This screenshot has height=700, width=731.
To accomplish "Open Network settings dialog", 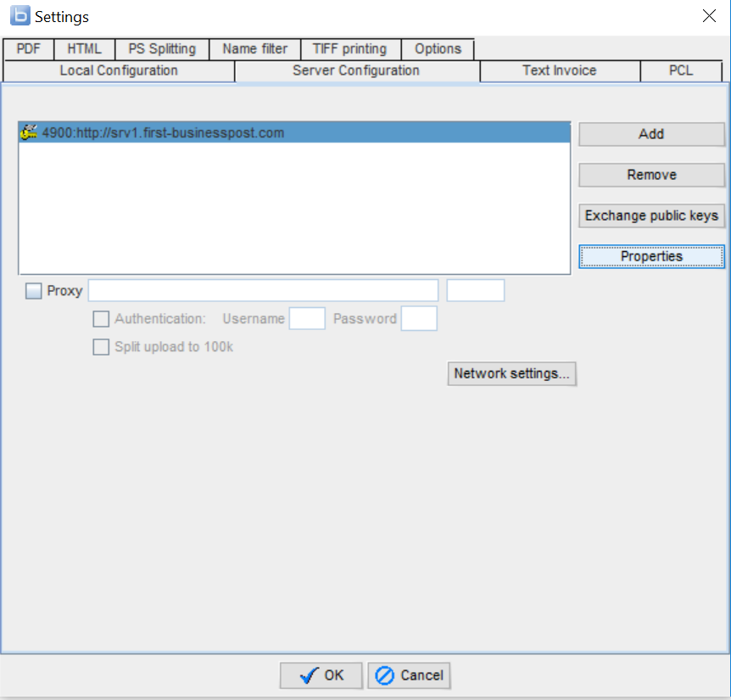I will pyautogui.click(x=512, y=373).
